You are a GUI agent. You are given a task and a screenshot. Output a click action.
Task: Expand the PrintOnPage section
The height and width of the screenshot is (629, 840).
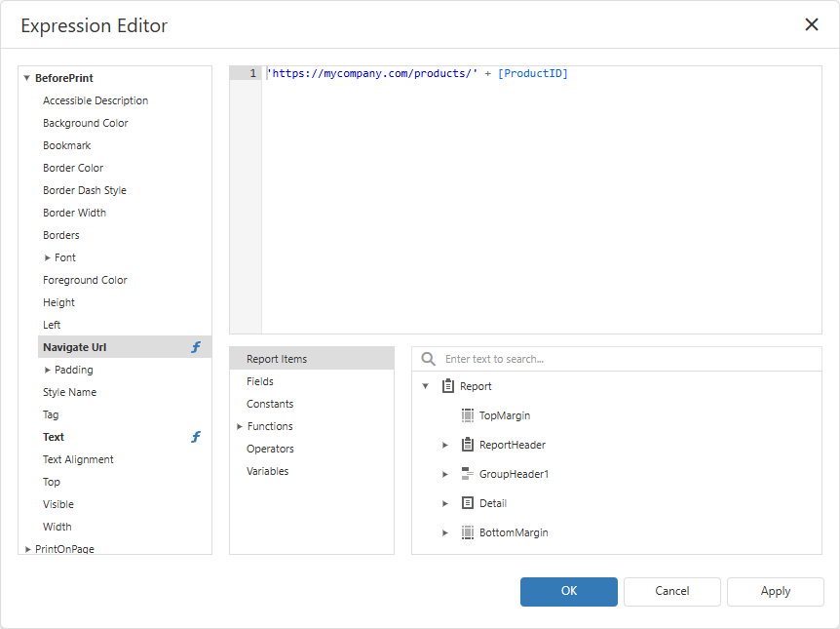point(28,549)
